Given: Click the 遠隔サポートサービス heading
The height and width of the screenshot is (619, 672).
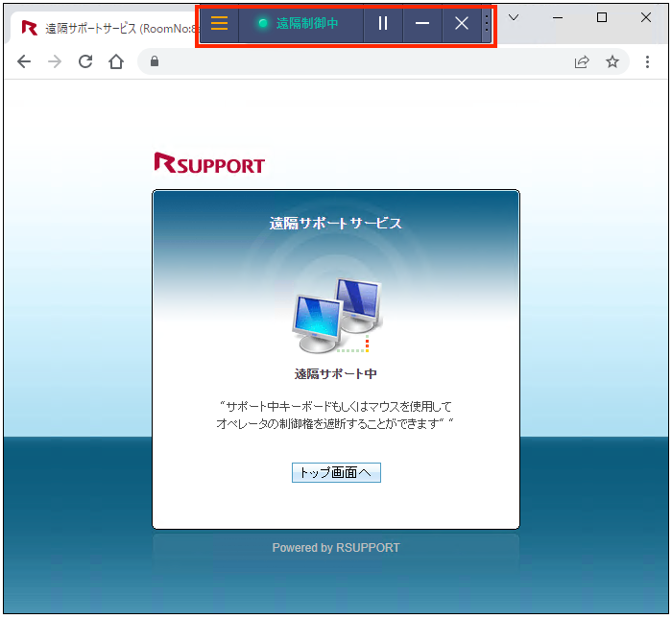Looking at the screenshot, I should (336, 224).
